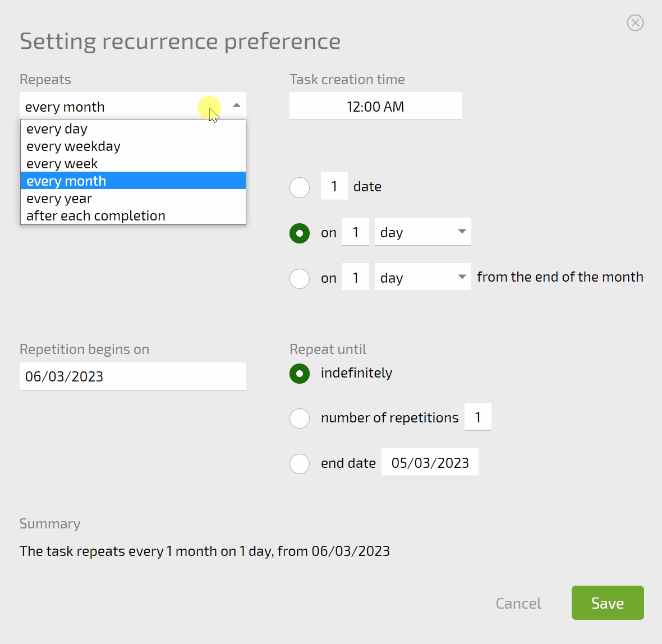Screen dimensions: 662x644
Task: Pick 'every week' in the dropdown
Action: [62, 164]
